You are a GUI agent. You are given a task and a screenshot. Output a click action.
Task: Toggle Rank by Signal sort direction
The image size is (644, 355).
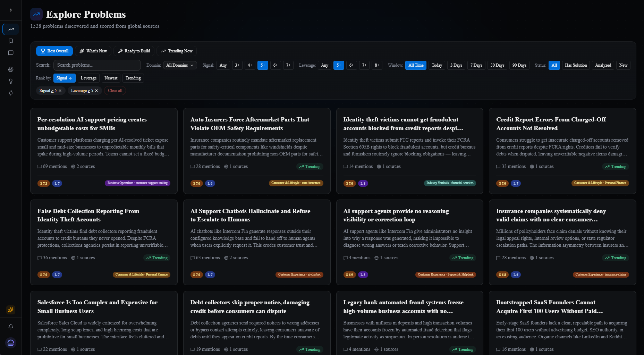64,78
